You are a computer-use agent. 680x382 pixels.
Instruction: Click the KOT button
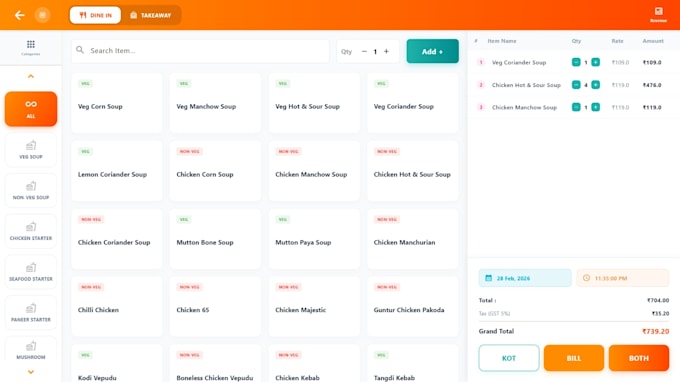click(509, 358)
